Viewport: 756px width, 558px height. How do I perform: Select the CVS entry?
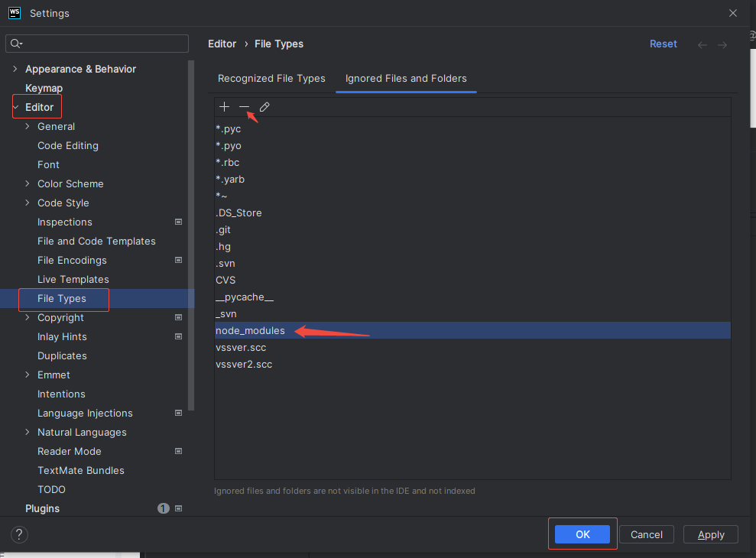pos(472,281)
